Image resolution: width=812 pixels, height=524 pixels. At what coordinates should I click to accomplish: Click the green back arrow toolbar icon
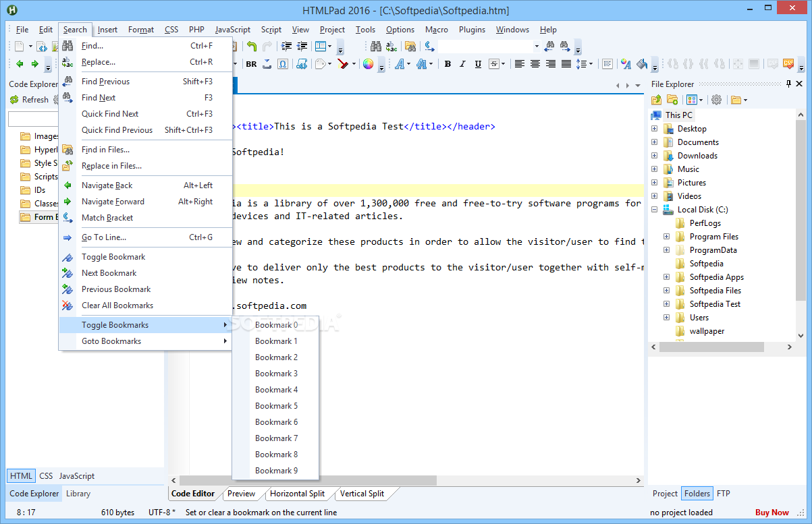click(19, 64)
